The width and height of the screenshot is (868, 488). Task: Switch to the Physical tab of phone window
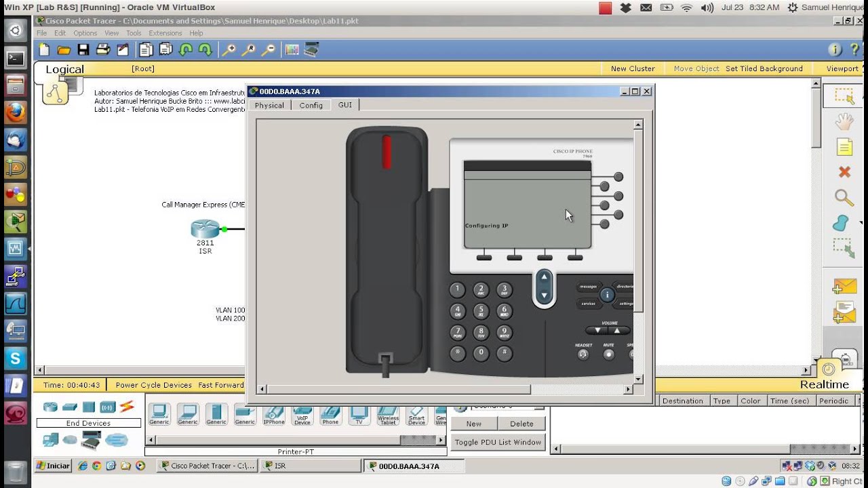click(269, 105)
